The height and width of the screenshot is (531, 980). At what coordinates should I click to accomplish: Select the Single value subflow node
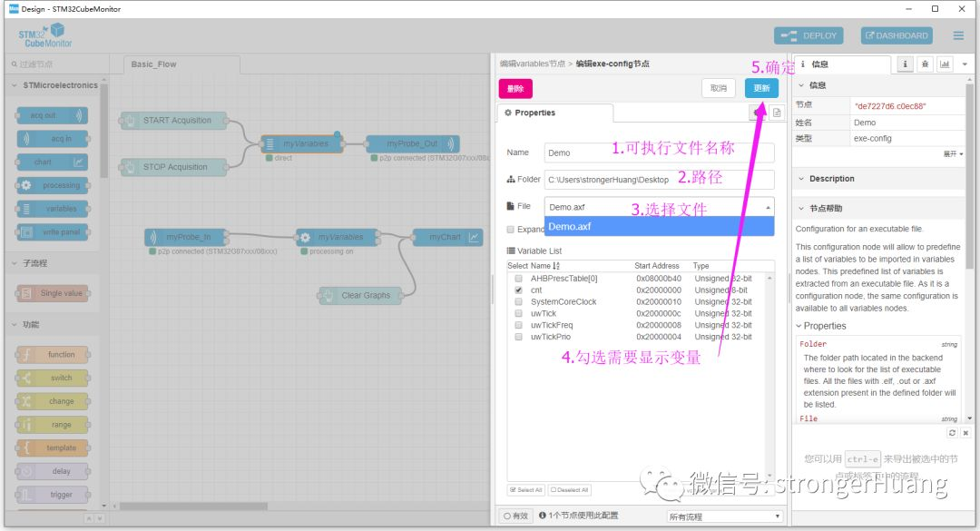52,292
